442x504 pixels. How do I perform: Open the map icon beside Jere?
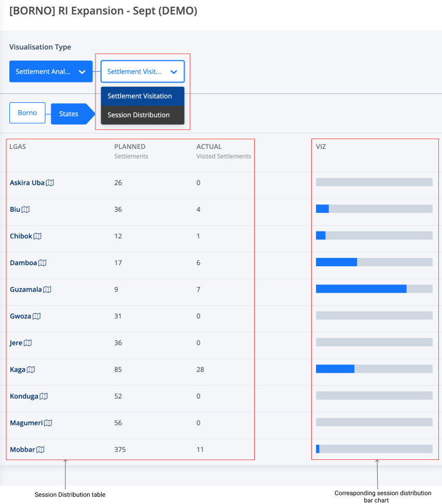[28, 343]
